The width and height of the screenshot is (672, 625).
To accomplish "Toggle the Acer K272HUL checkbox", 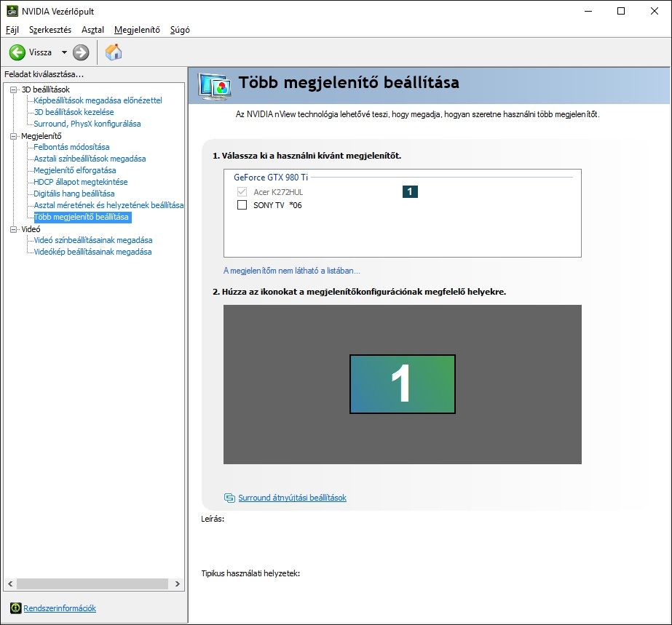I will 242,191.
